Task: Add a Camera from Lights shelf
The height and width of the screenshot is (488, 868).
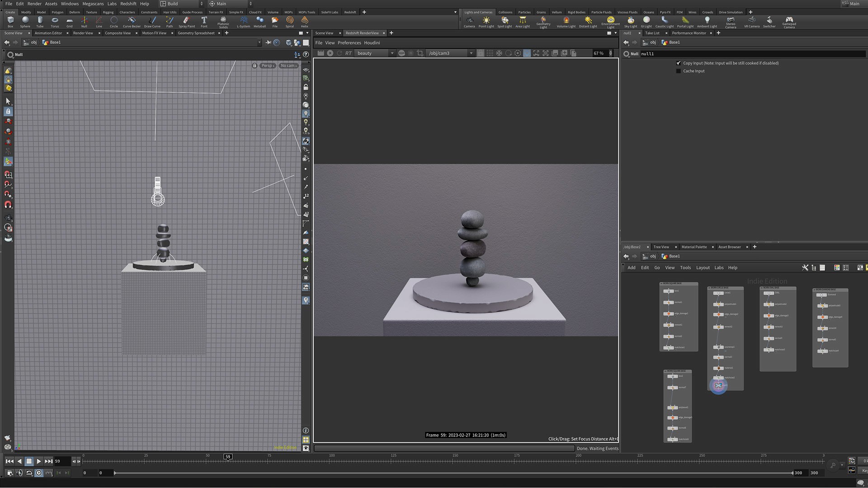Action: [x=469, y=22]
